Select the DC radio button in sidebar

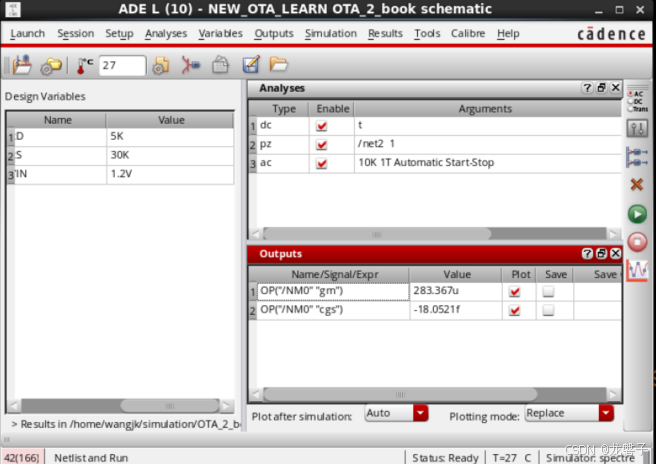[x=630, y=101]
